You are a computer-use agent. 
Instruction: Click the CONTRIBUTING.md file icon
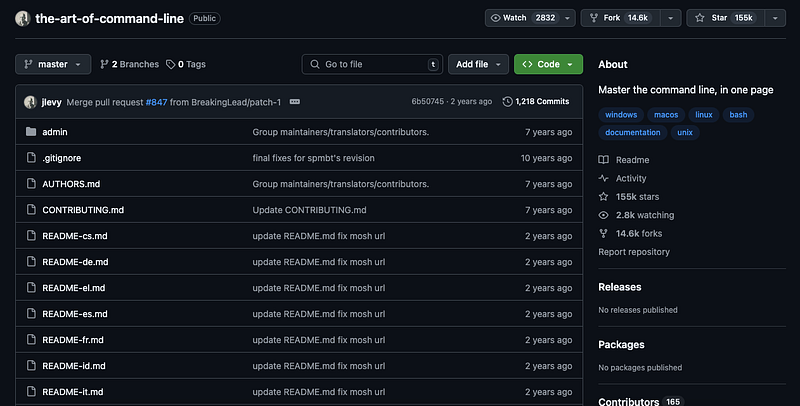[x=31, y=210]
